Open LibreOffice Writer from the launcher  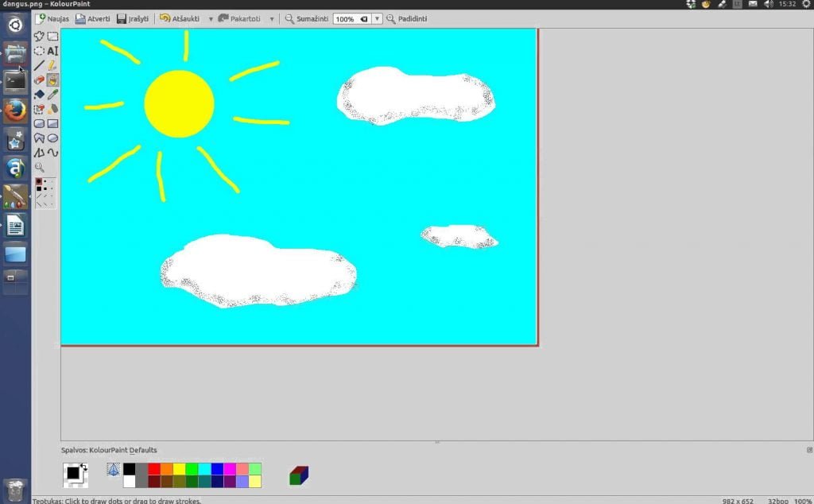pyautogui.click(x=15, y=226)
